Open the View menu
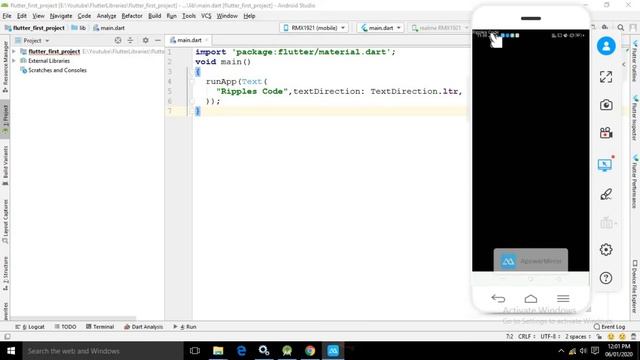The image size is (640, 360). point(38,16)
